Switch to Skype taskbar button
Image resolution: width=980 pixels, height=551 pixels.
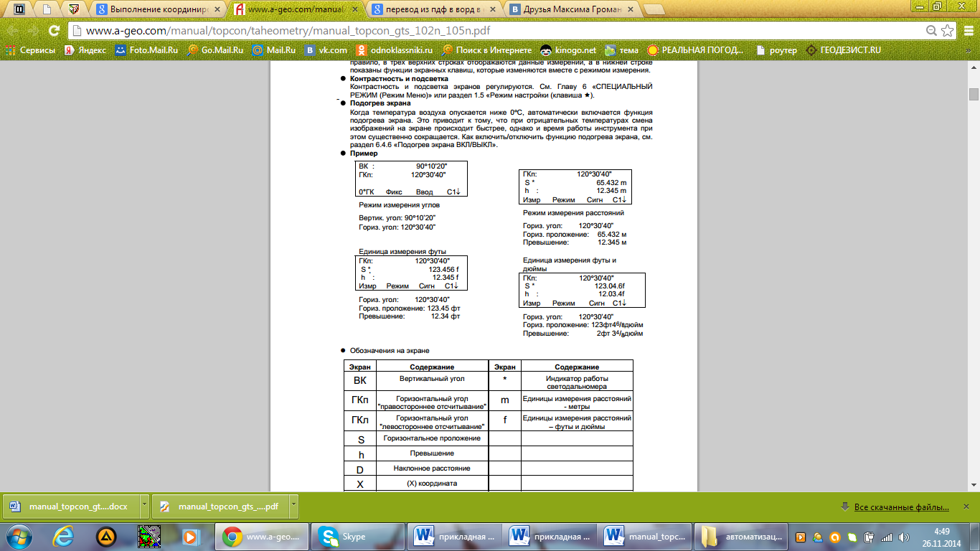pos(358,536)
